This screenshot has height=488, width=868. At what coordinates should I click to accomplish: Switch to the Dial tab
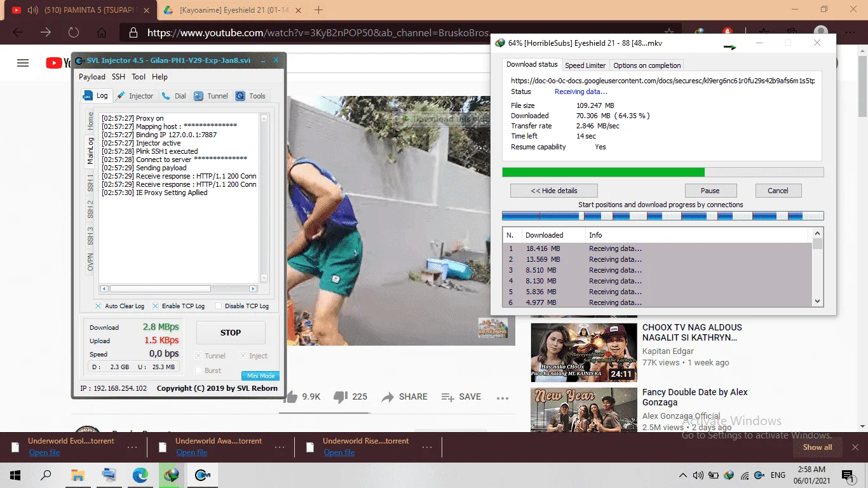(x=174, y=96)
